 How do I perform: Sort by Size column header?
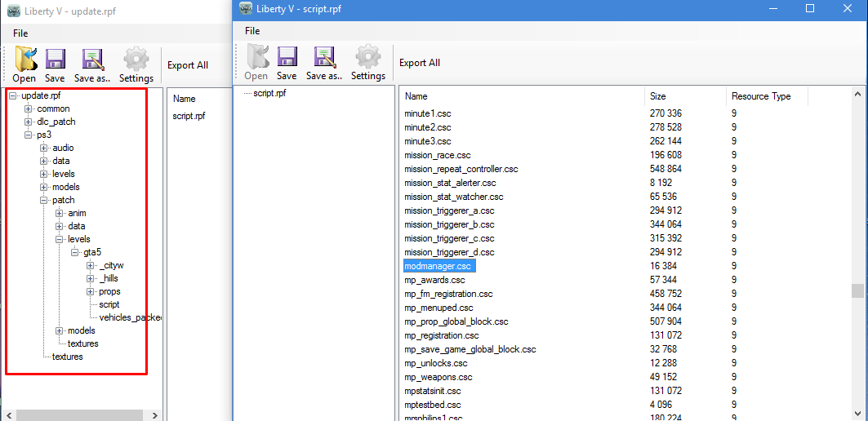click(685, 96)
